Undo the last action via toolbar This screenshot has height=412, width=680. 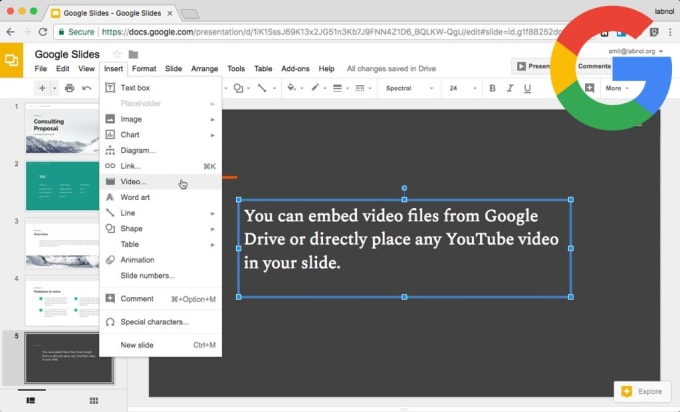pos(87,88)
